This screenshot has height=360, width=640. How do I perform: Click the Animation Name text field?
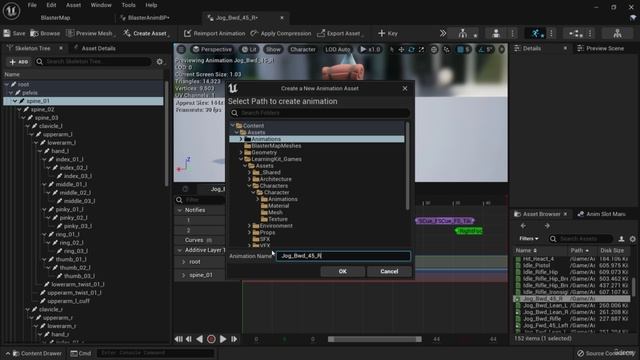(x=343, y=256)
